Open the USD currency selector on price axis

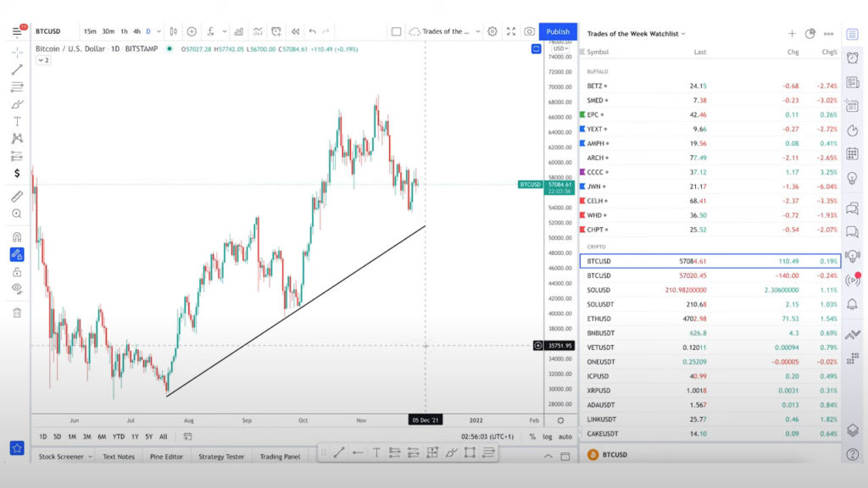click(560, 48)
